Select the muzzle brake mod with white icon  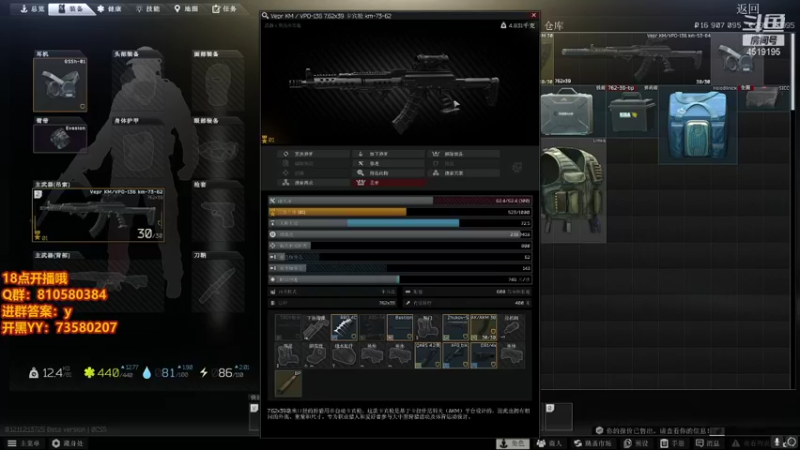pos(344,328)
